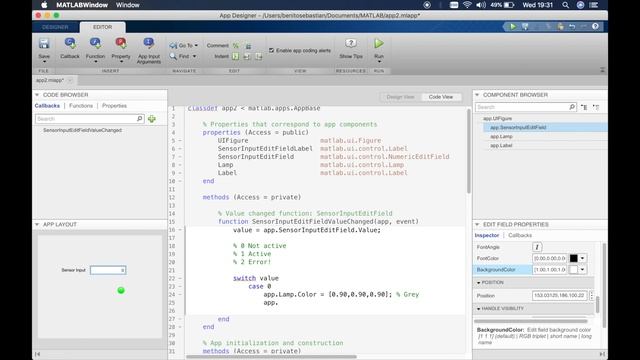This screenshot has height=360, width=640.
Task: Open the Functions tab in Code Browser
Action: pos(81,106)
